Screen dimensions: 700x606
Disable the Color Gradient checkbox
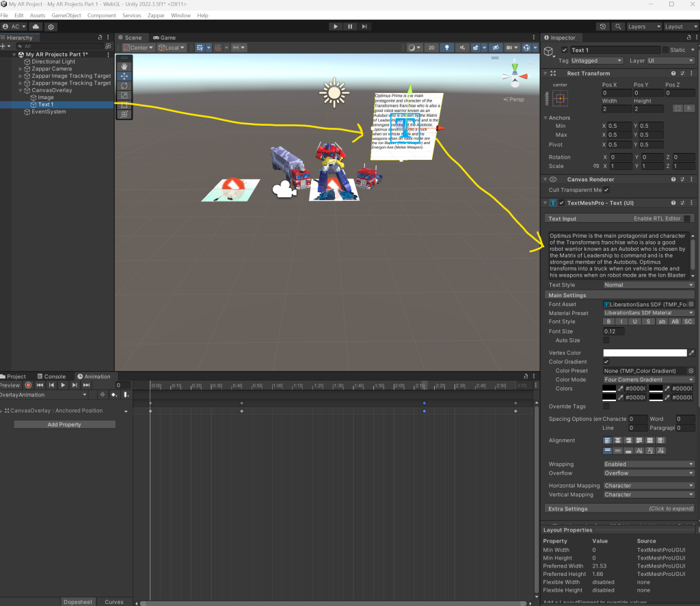point(606,362)
